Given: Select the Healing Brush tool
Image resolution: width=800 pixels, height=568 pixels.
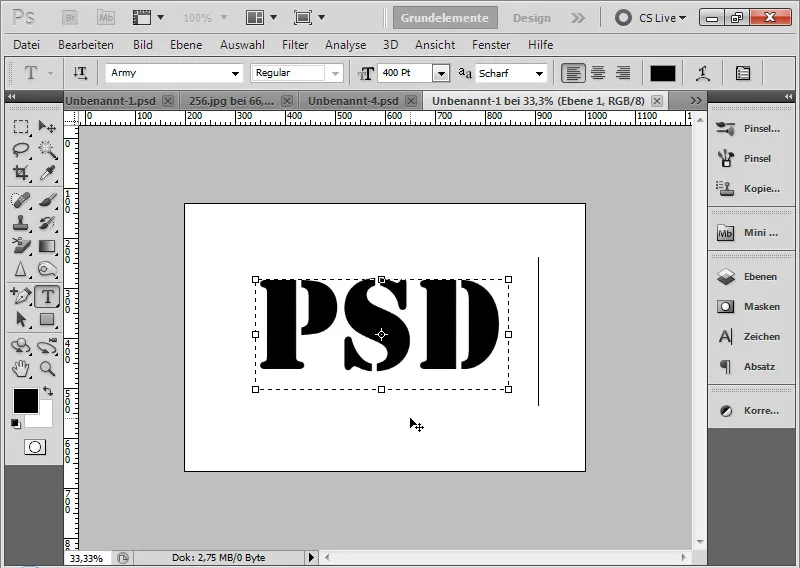Looking at the screenshot, I should click(21, 200).
